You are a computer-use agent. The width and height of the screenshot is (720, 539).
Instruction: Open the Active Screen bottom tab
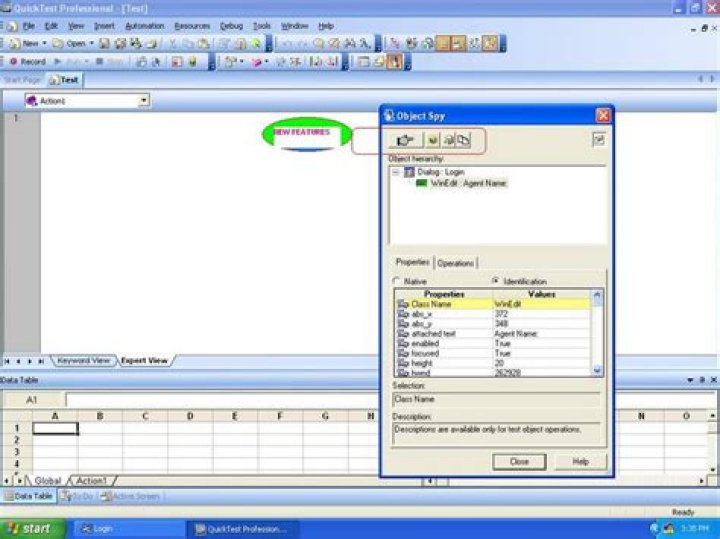pyautogui.click(x=130, y=496)
